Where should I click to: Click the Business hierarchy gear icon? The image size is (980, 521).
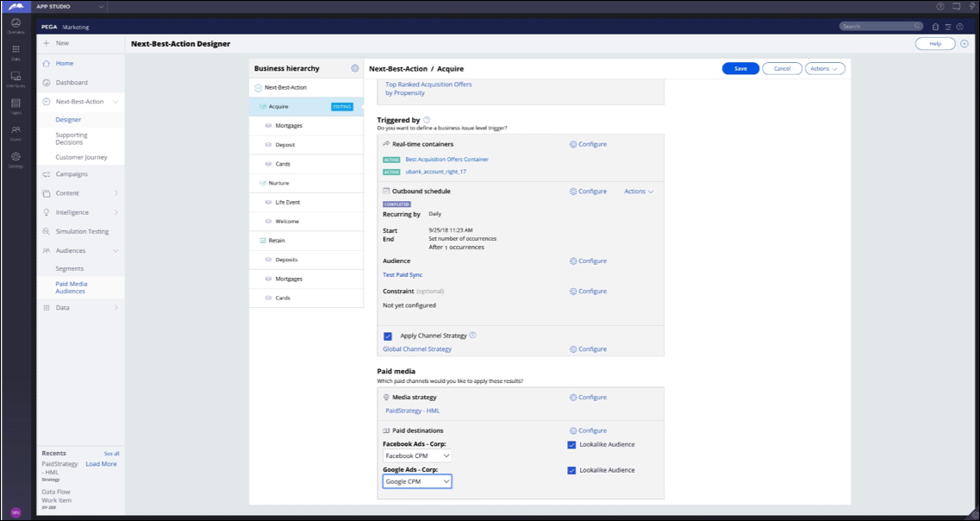354,68
